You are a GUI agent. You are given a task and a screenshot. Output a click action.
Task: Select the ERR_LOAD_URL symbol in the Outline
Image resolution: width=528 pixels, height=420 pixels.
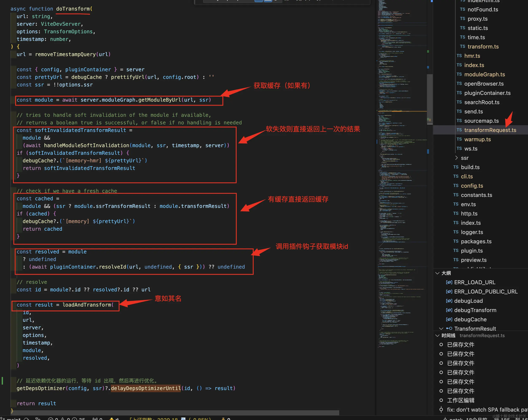pyautogui.click(x=475, y=282)
